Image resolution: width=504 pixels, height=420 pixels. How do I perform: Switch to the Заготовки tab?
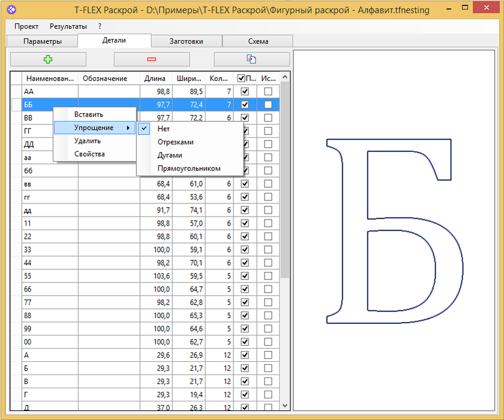tap(186, 41)
